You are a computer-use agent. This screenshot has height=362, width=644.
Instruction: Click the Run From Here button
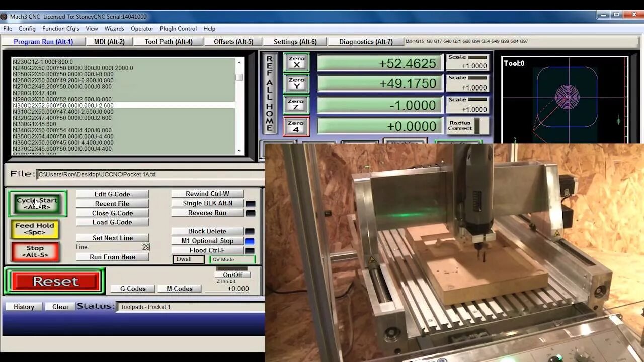pos(112,257)
